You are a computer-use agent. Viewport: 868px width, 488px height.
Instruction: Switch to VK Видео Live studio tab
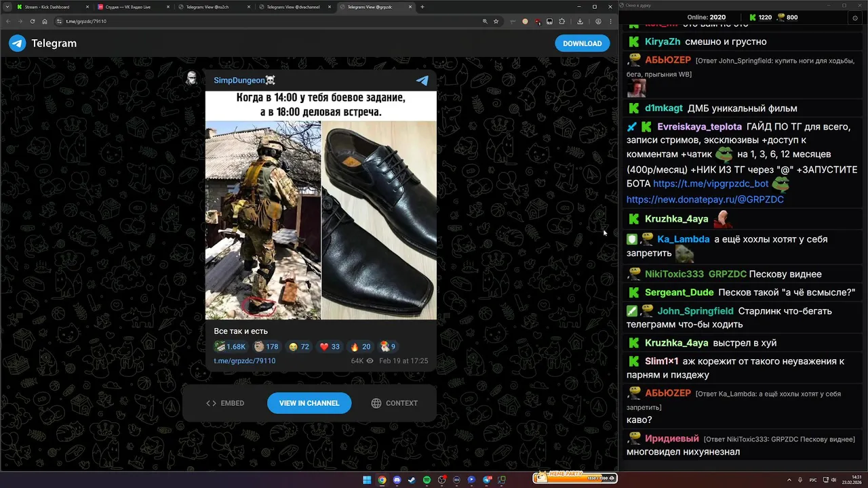[x=132, y=7]
